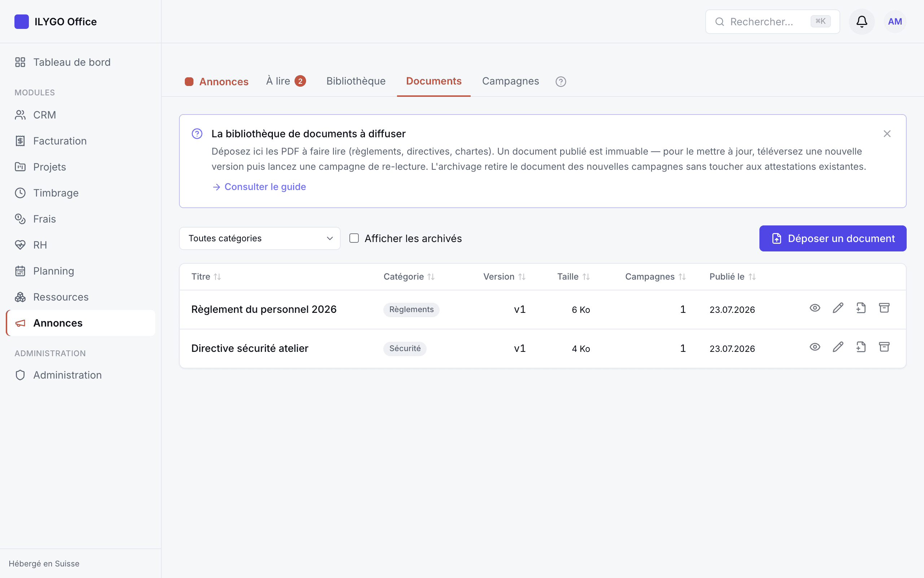Archive Directive sécurité atelier
The image size is (924, 578).
click(884, 347)
